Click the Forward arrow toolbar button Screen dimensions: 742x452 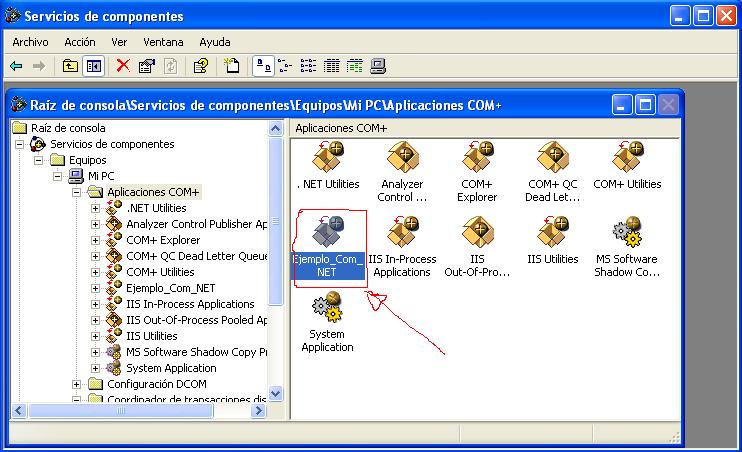click(39, 66)
